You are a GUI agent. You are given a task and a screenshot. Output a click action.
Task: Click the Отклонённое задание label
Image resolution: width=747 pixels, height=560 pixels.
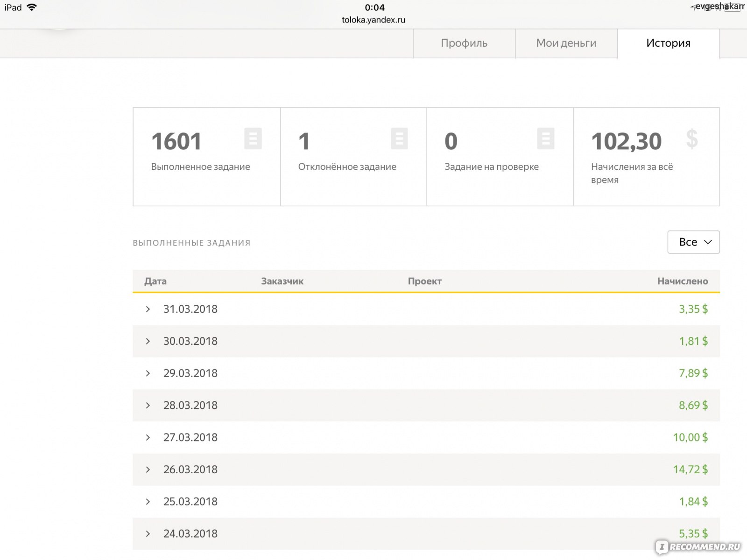point(347,167)
